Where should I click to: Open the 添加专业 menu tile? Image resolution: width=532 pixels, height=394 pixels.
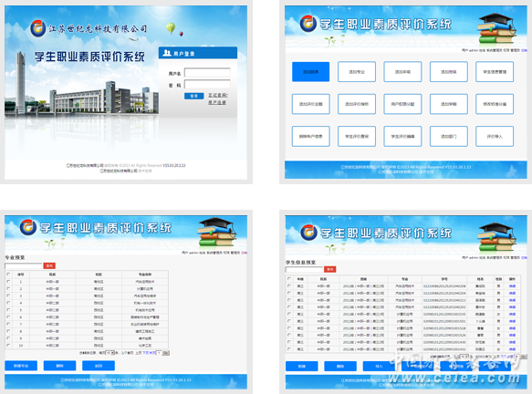click(x=357, y=72)
